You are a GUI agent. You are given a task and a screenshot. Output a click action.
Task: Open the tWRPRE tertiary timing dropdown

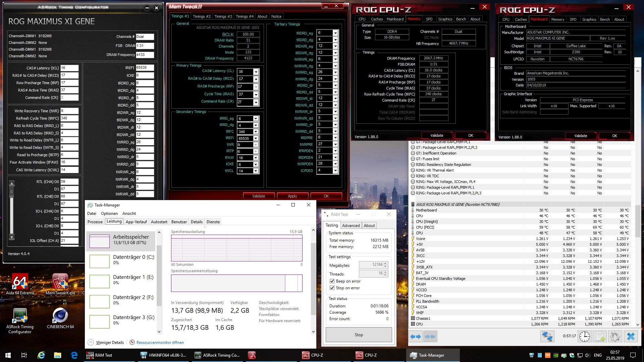click(x=335, y=144)
